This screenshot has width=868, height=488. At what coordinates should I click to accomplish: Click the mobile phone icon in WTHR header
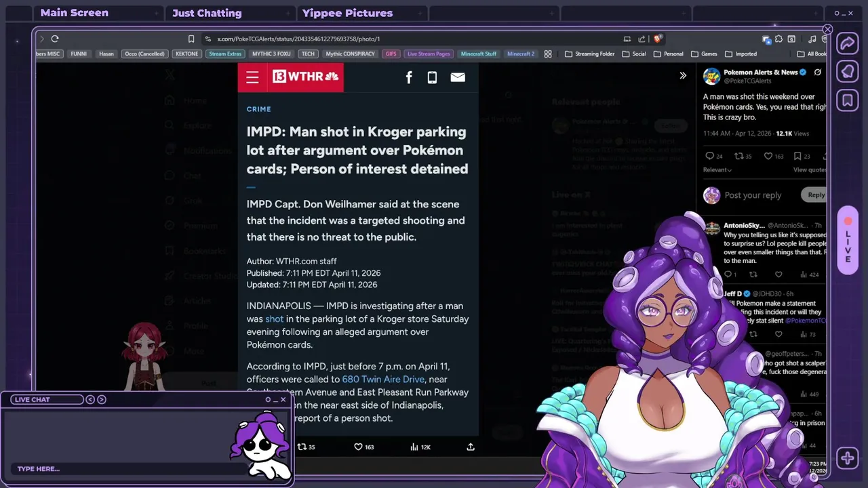[432, 77]
